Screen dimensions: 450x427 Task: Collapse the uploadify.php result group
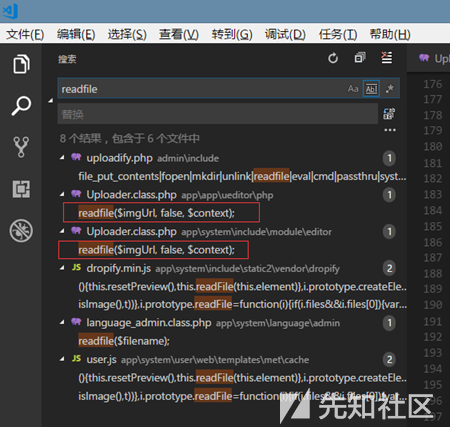[x=62, y=157]
